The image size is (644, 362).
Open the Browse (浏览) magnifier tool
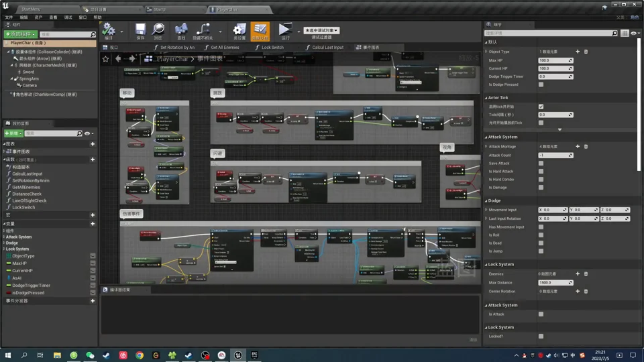158,30
